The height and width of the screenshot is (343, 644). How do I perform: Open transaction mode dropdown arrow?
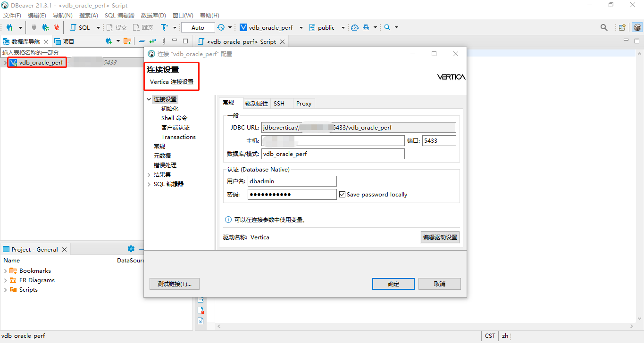(x=175, y=28)
